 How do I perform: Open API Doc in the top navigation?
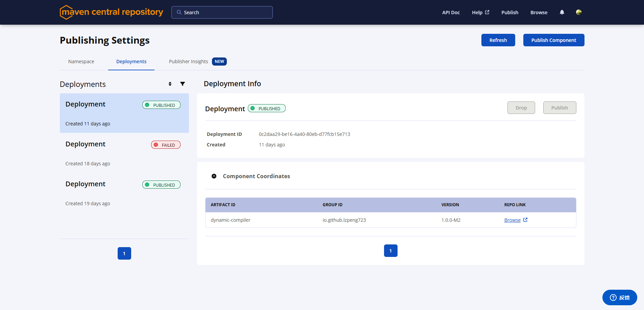[451, 13]
